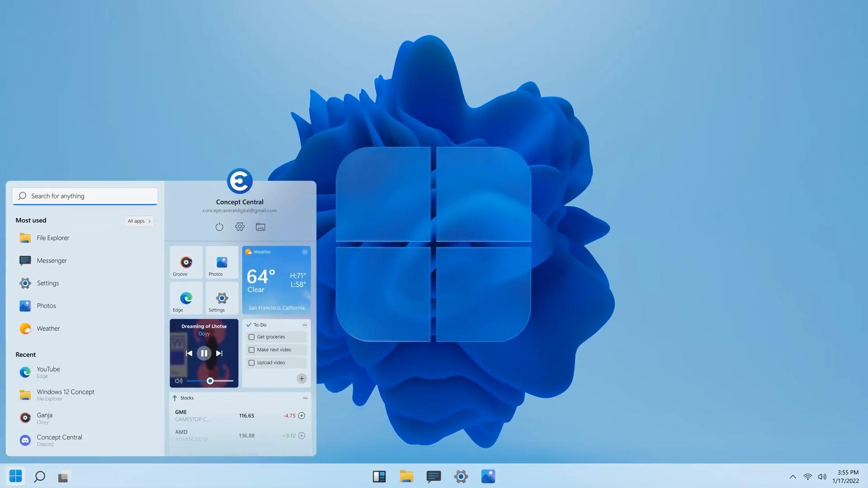Check the Upload video task in To-Do
The image size is (868, 488).
pos(251,363)
